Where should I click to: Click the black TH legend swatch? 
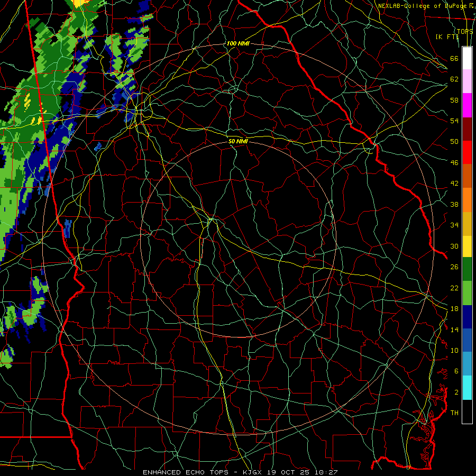point(467,411)
